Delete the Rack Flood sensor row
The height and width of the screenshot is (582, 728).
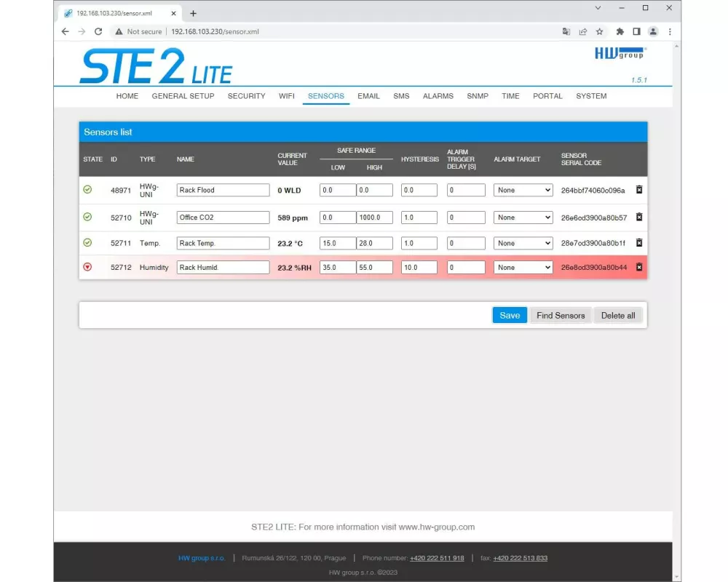(639, 190)
